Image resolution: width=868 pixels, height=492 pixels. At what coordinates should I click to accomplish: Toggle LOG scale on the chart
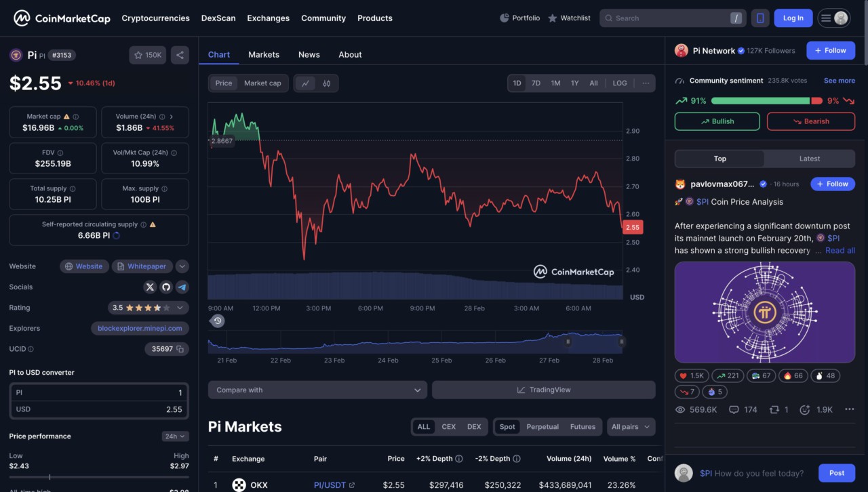(620, 83)
